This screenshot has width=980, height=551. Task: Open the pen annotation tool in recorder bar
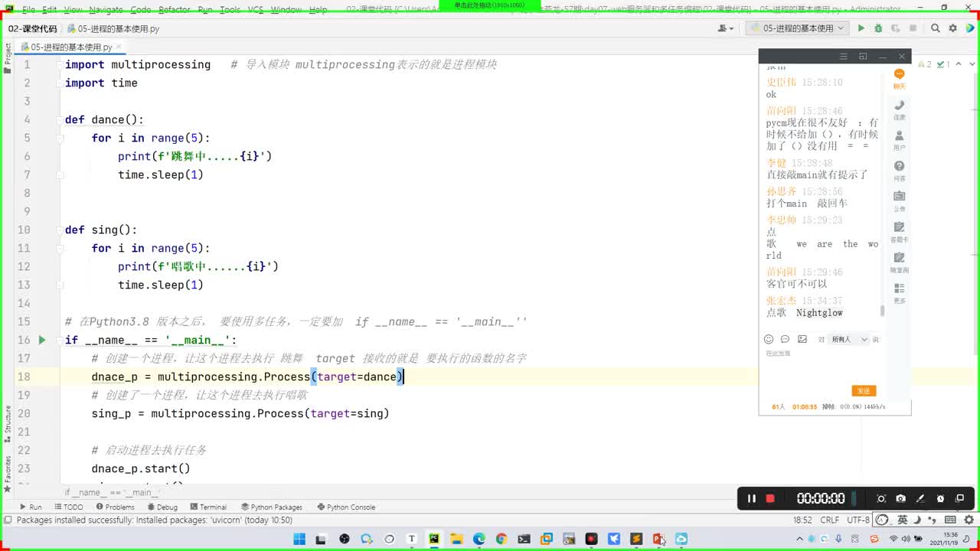[x=920, y=498]
